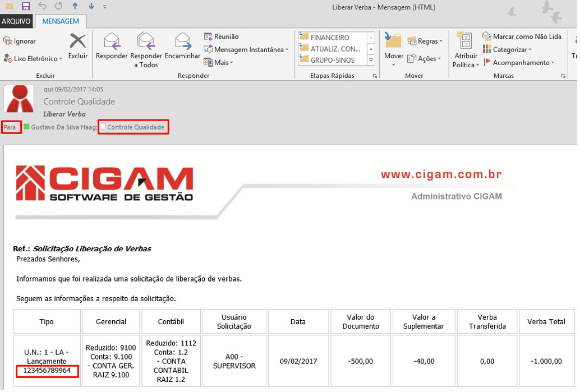The image size is (580, 392).
Task: Click Responder a Todos
Action: pos(146,50)
